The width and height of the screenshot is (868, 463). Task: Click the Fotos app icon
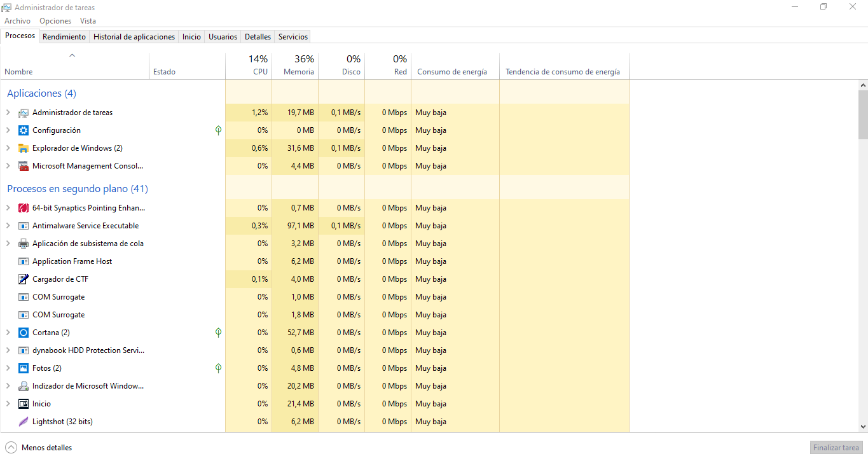point(24,368)
